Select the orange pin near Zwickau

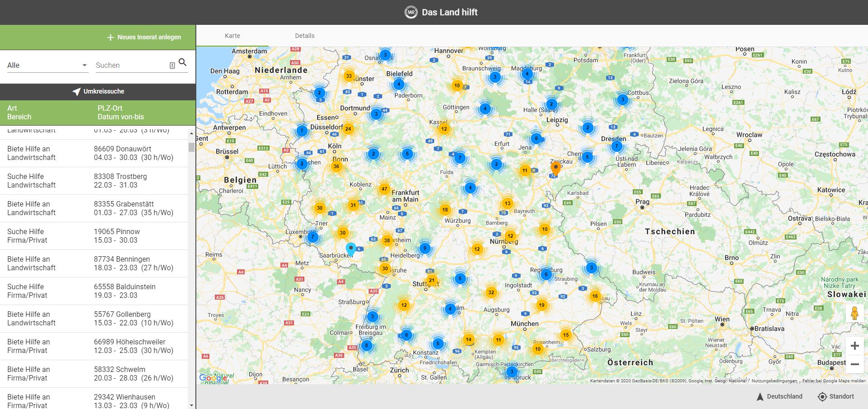point(555,169)
